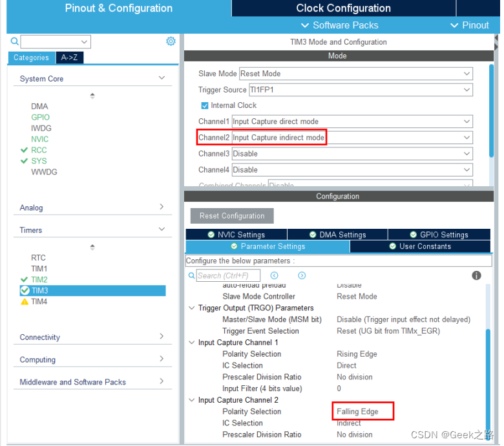This screenshot has width=504, height=446.
Task: Select RTC in Timers list
Action: tap(38, 258)
